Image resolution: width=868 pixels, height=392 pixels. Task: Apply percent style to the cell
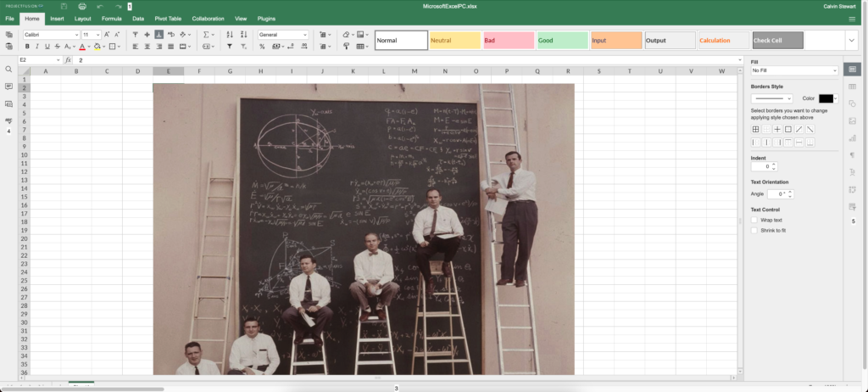[x=262, y=47]
